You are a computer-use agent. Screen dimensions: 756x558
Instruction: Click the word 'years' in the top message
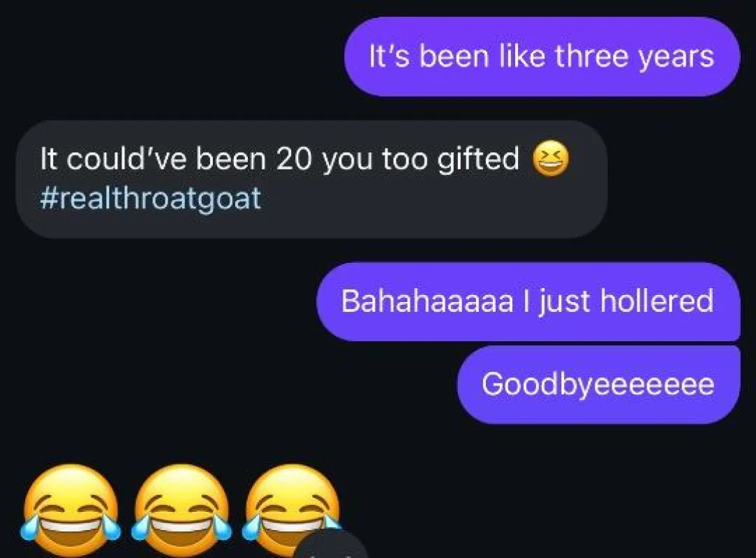[x=676, y=58]
